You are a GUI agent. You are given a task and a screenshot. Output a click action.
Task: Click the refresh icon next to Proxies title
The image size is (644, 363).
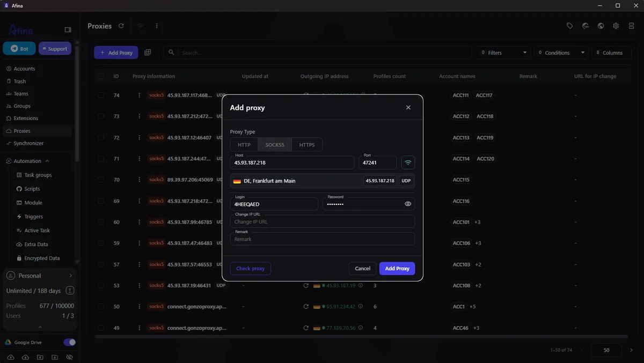[121, 26]
